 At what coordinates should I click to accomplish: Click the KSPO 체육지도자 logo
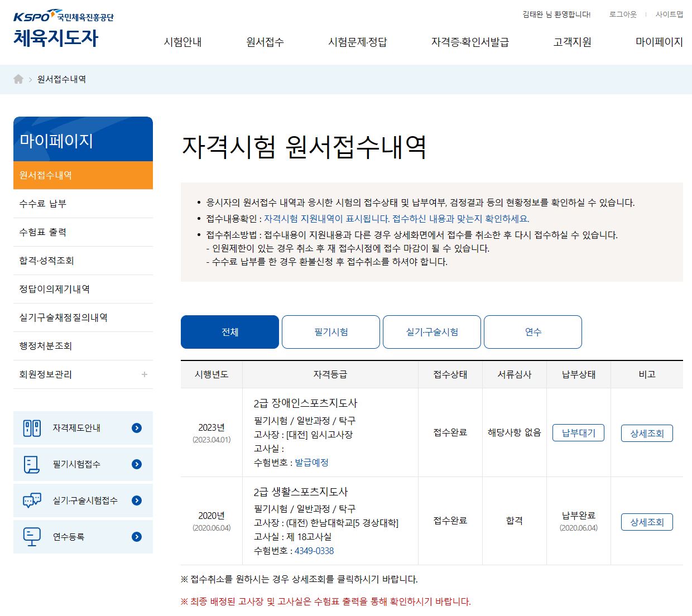(x=63, y=29)
